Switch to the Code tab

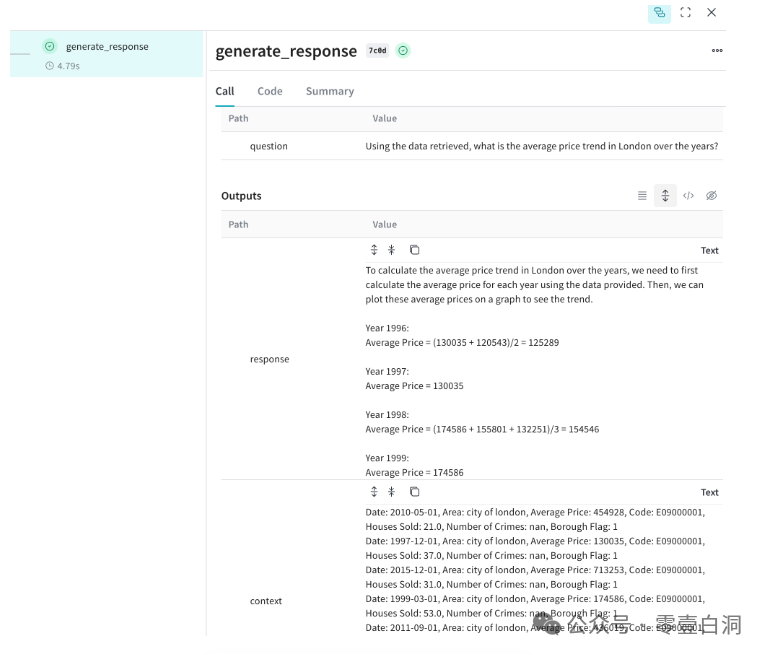[x=270, y=91]
